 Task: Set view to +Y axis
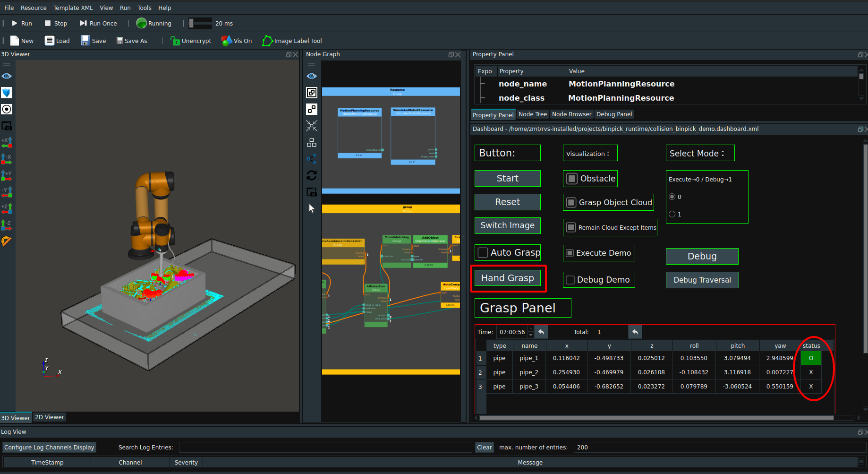(7, 175)
